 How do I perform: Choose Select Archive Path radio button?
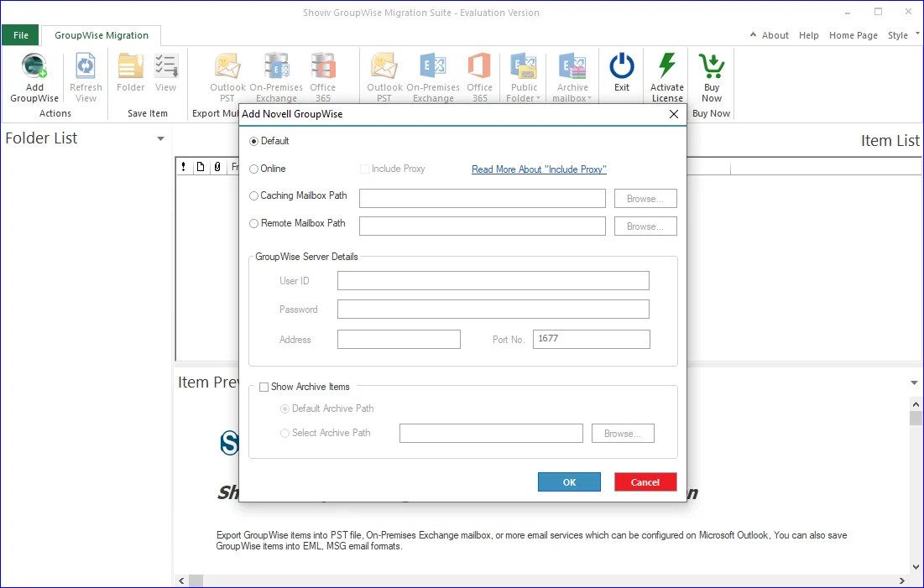(x=285, y=433)
